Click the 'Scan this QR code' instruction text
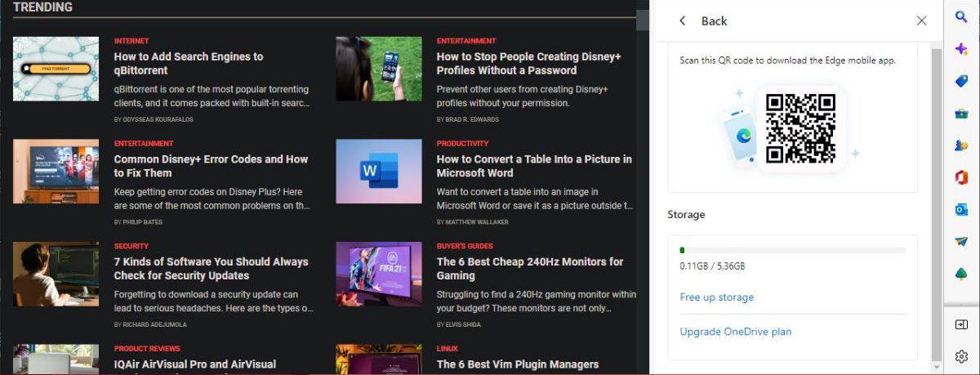Screen dimensions: 980x375 (787, 60)
